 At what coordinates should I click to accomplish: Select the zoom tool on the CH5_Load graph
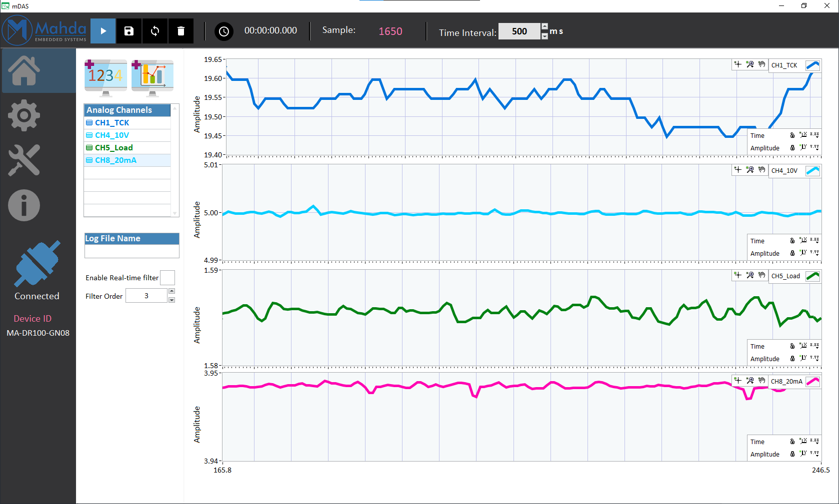pyautogui.click(x=750, y=275)
